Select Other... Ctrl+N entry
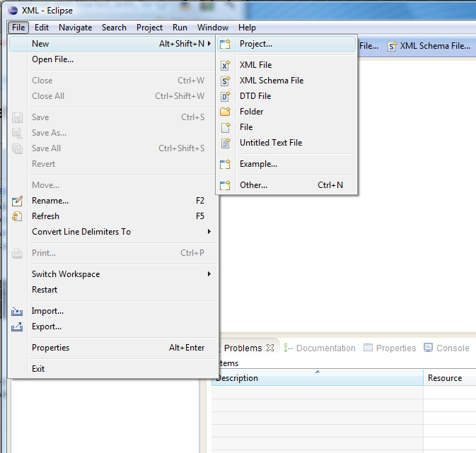 pyautogui.click(x=286, y=185)
